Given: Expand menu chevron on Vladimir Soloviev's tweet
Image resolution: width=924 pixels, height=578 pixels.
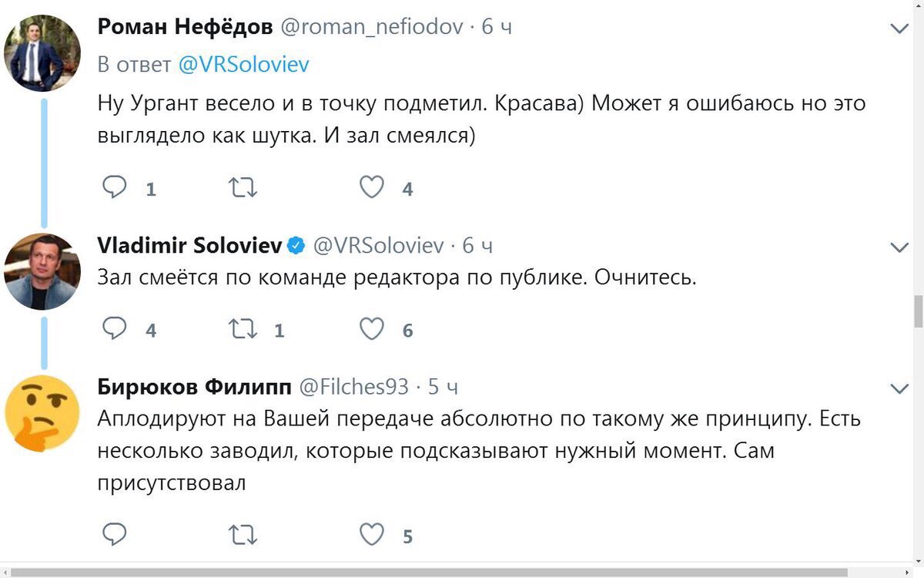Looking at the screenshot, I should [x=899, y=247].
